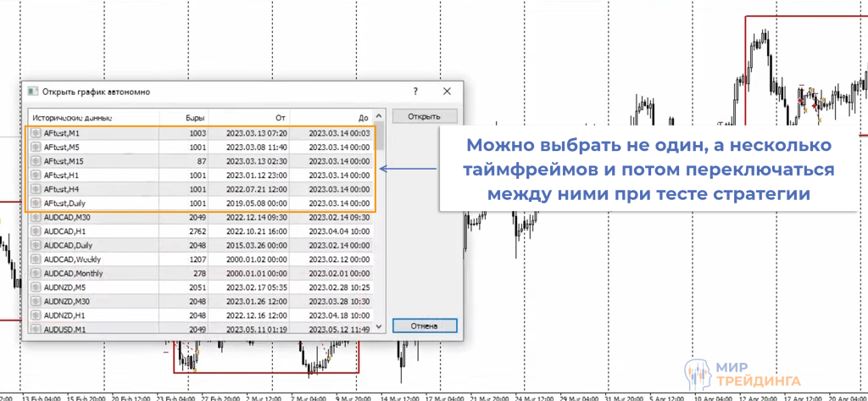
Task: Click the Отмена button
Action: [x=425, y=326]
